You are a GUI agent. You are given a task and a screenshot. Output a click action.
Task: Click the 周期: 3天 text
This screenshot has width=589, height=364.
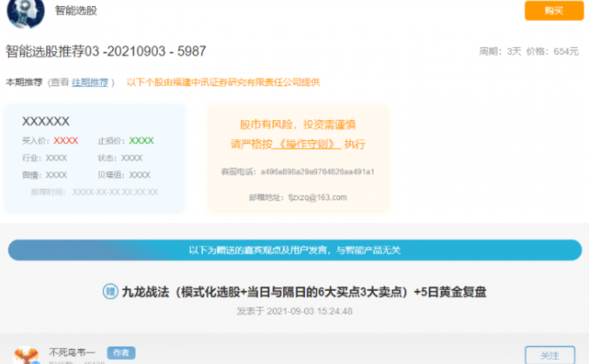[x=500, y=51]
